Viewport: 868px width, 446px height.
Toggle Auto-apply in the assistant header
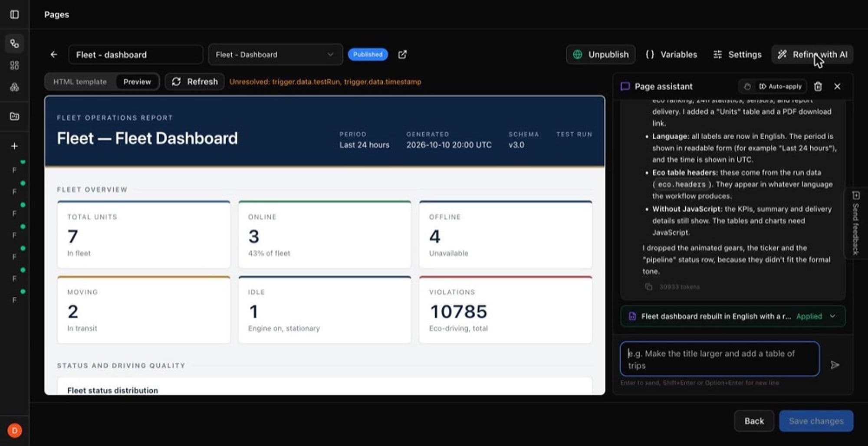(780, 86)
